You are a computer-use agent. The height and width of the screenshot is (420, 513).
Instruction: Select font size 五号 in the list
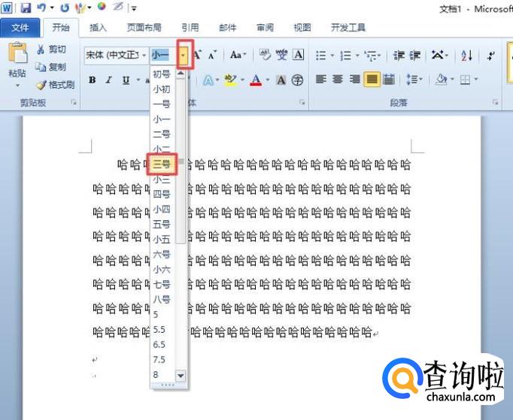(162, 224)
